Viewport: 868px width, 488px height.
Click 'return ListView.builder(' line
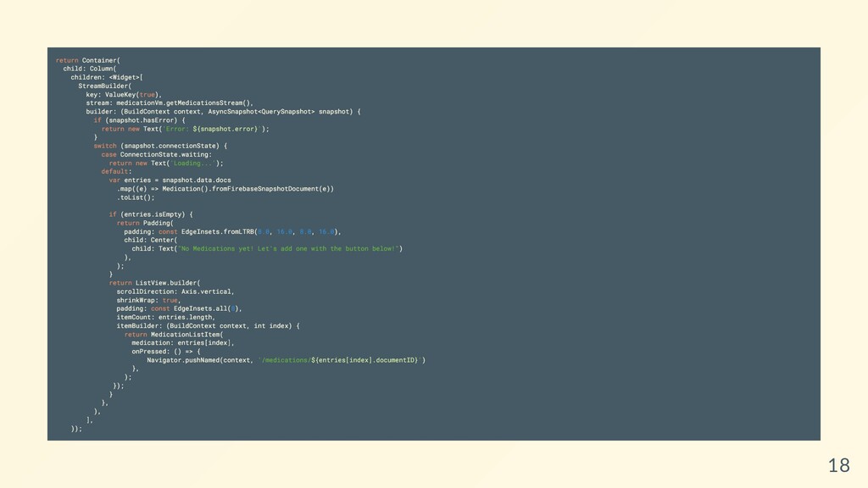pyautogui.click(x=155, y=283)
